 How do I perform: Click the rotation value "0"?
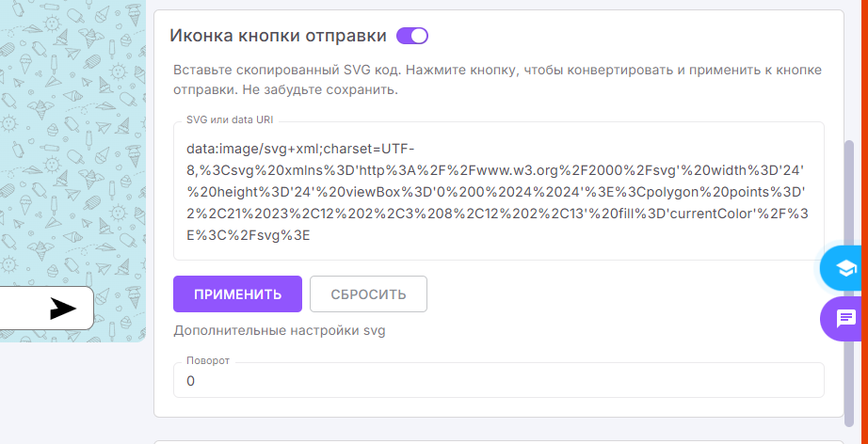(x=191, y=381)
